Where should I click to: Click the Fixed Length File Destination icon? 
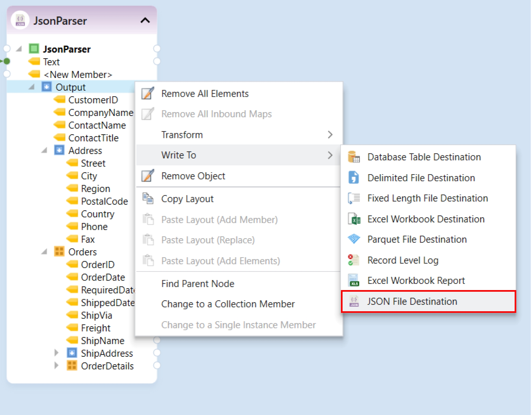coord(354,198)
